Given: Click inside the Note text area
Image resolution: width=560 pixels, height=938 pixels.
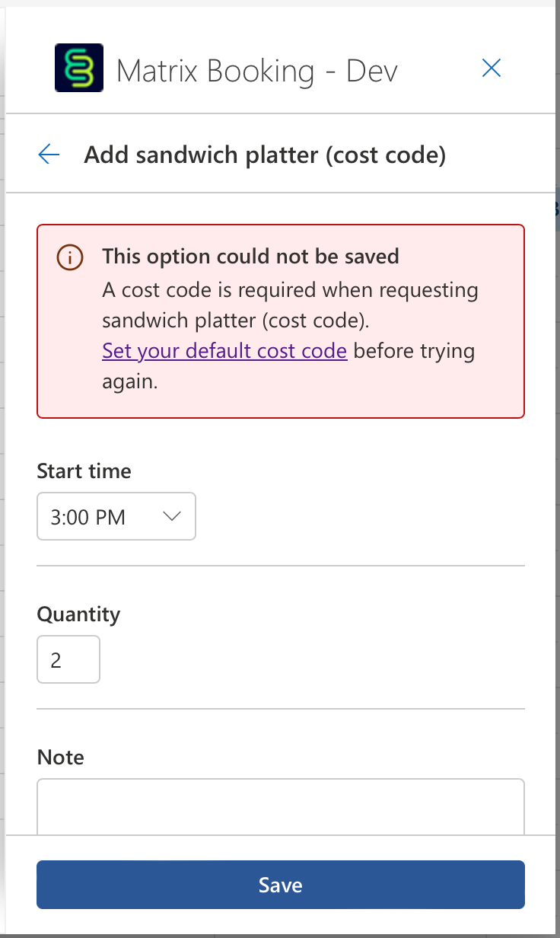Looking at the screenshot, I should 281,806.
